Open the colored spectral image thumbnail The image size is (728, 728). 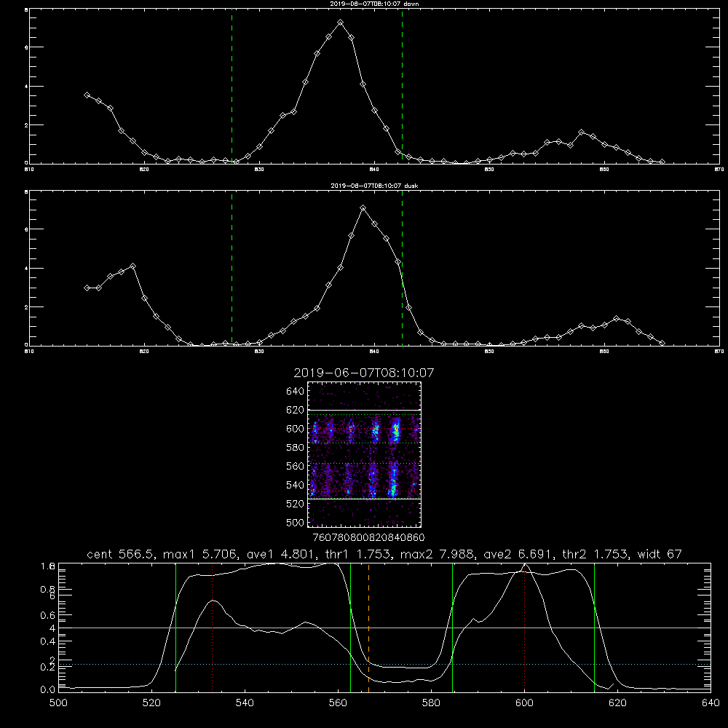[364, 454]
